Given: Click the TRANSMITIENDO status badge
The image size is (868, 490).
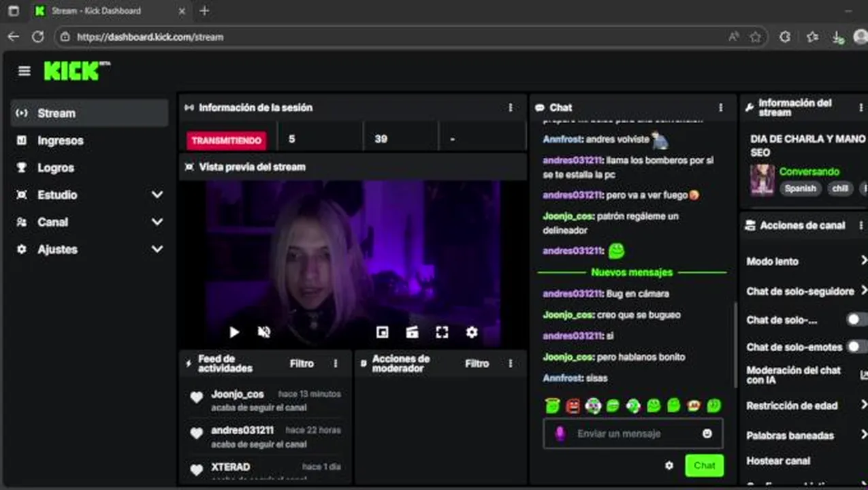Looking at the screenshot, I should click(x=227, y=140).
